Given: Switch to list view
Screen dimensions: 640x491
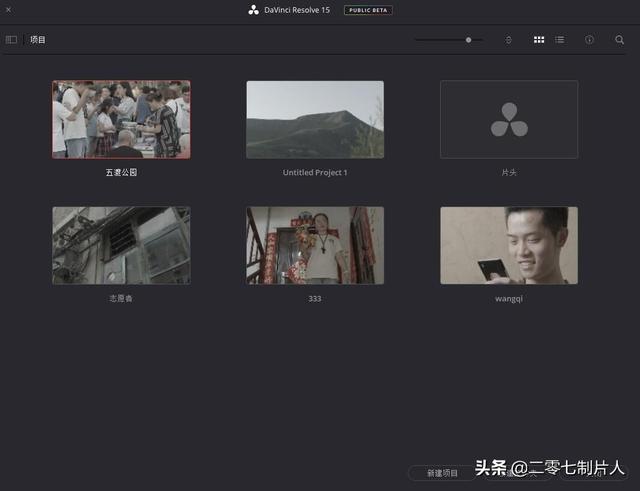Looking at the screenshot, I should (560, 40).
